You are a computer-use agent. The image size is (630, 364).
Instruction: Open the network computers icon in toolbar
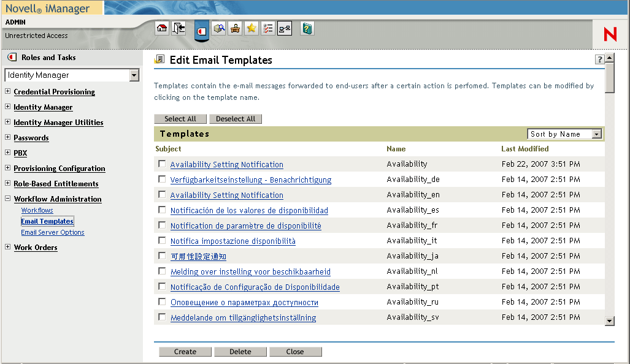pyautogui.click(x=285, y=28)
